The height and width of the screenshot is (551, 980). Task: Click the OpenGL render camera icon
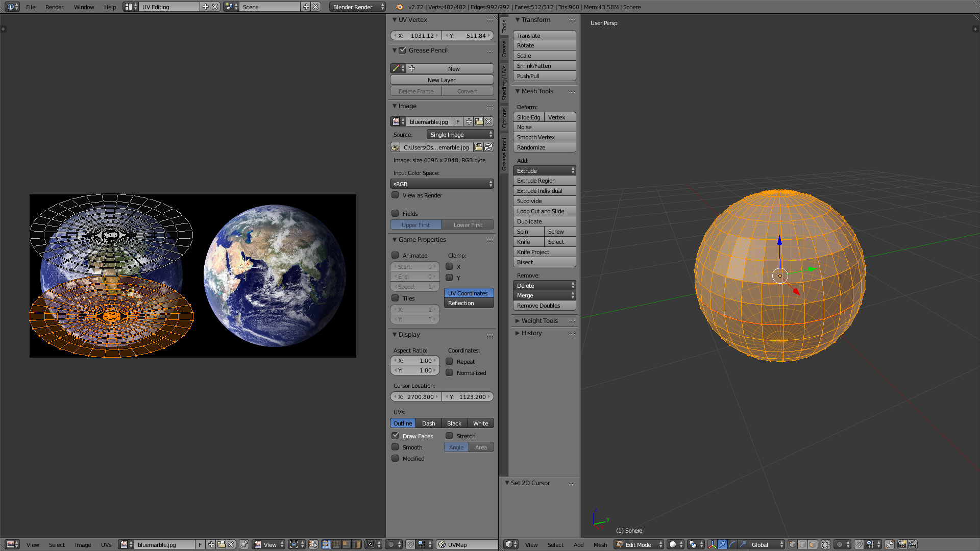(x=902, y=544)
